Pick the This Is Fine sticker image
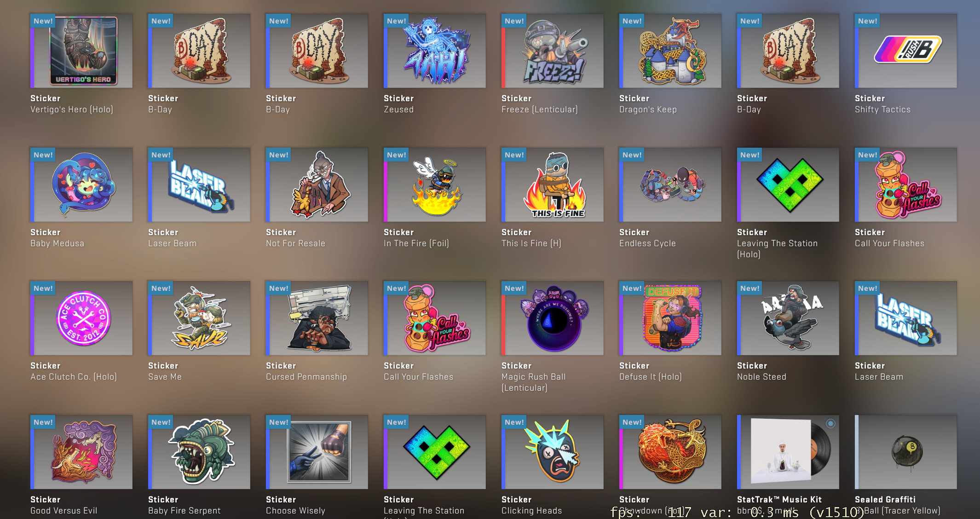980x519 pixels. (553, 185)
